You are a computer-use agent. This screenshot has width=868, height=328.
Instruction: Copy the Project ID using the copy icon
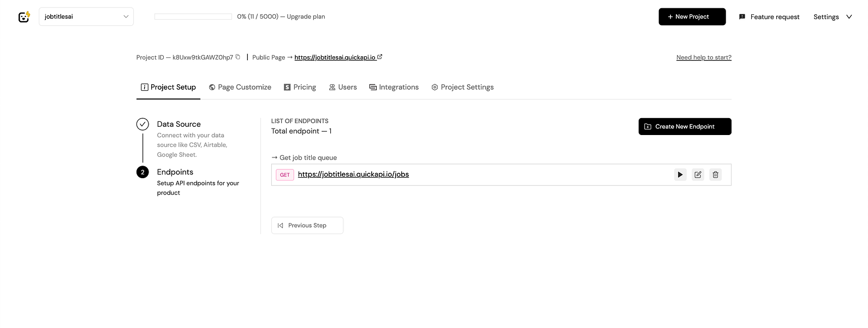click(x=237, y=56)
